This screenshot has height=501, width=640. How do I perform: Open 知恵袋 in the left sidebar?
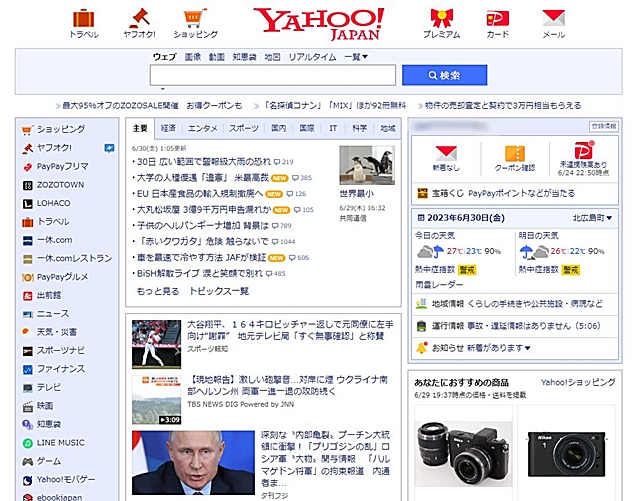pos(49,424)
